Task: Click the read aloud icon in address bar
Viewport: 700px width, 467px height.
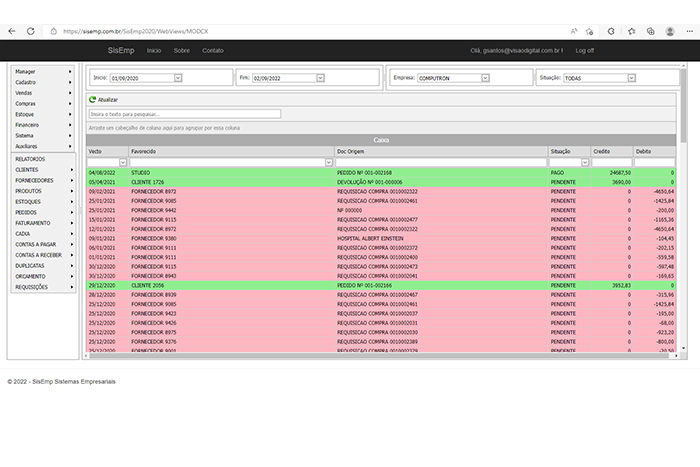Action: coord(575,31)
